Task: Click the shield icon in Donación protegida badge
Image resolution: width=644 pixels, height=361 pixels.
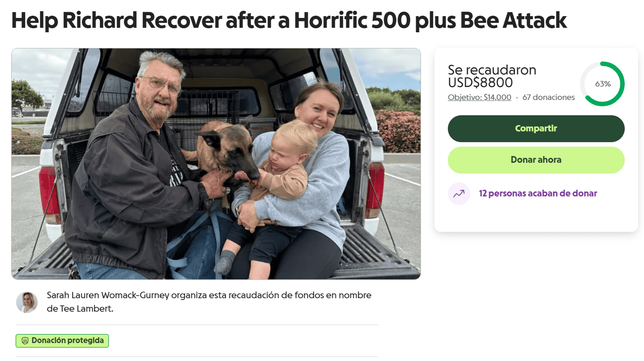Action: click(x=25, y=341)
